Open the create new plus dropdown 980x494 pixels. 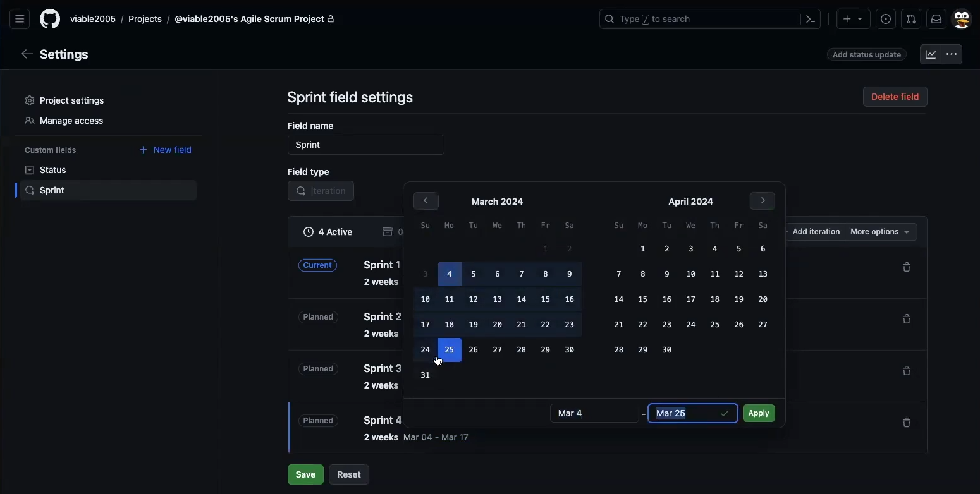pyautogui.click(x=853, y=20)
